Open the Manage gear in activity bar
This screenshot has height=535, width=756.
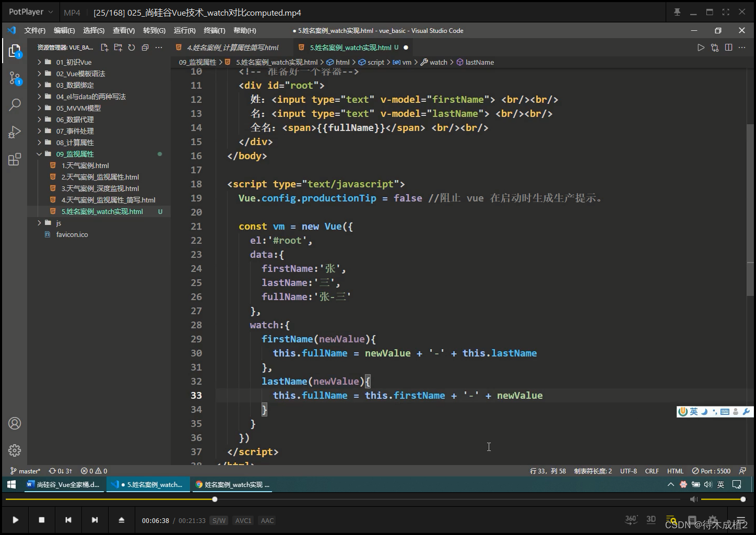(15, 450)
